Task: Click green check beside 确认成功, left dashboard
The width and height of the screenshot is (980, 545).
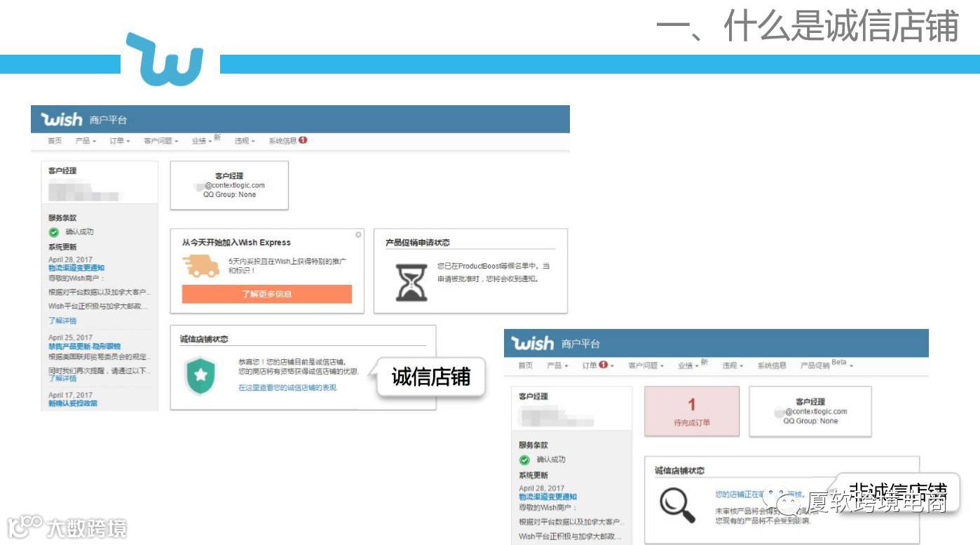Action: point(53,232)
